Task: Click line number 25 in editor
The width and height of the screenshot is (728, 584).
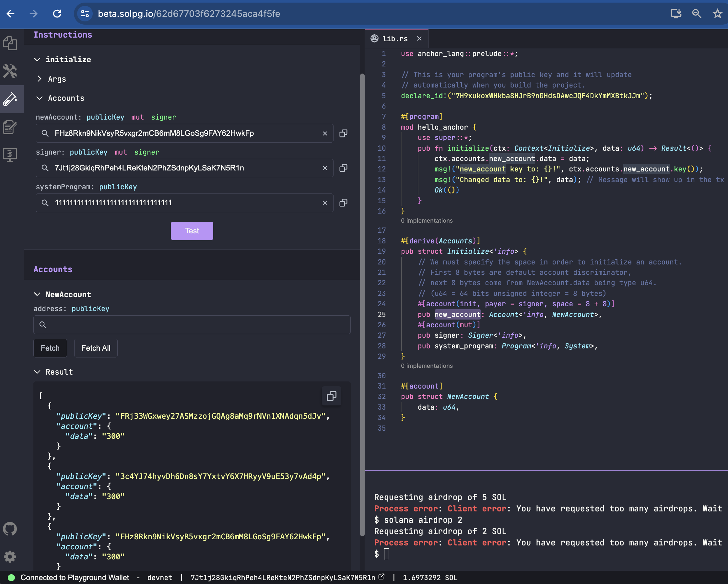Action: click(x=382, y=314)
